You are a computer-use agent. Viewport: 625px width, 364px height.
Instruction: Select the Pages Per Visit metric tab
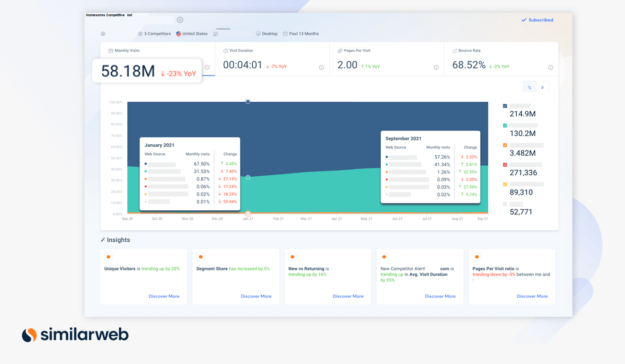point(387,59)
